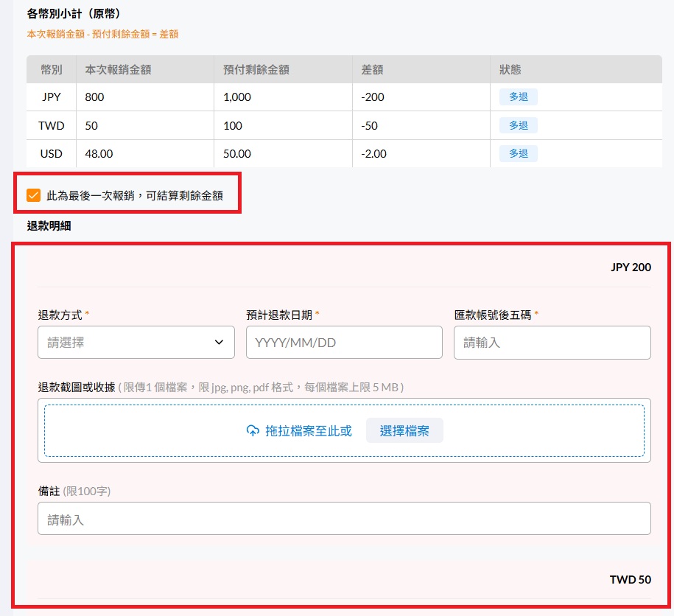Click the 退款明細 section title

coord(49,225)
